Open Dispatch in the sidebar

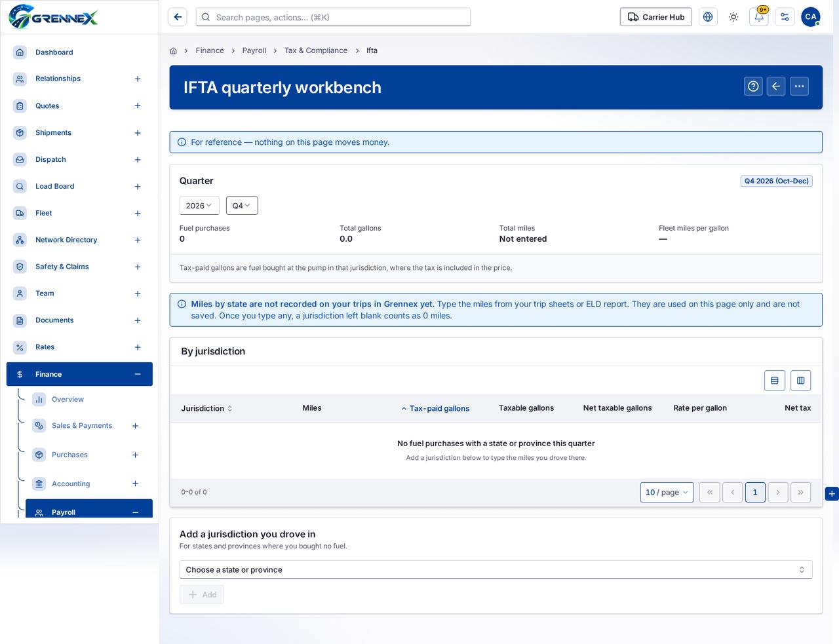50,160
